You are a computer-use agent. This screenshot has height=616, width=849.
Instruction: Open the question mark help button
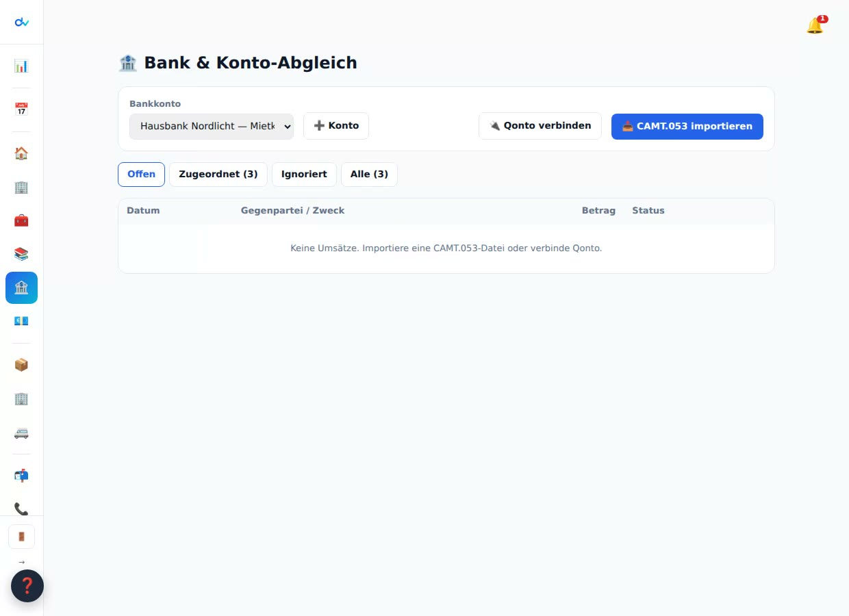tap(27, 586)
